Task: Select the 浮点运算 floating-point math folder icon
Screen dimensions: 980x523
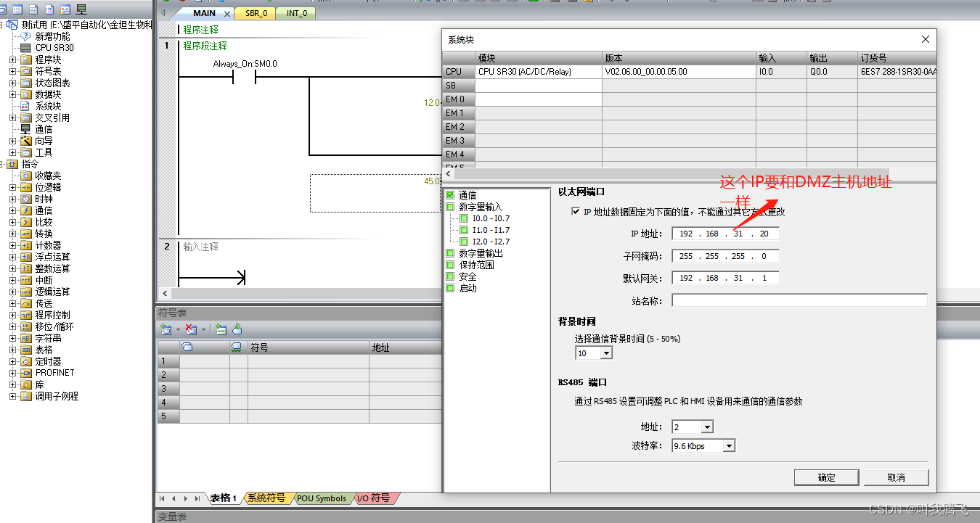Action: click(26, 257)
